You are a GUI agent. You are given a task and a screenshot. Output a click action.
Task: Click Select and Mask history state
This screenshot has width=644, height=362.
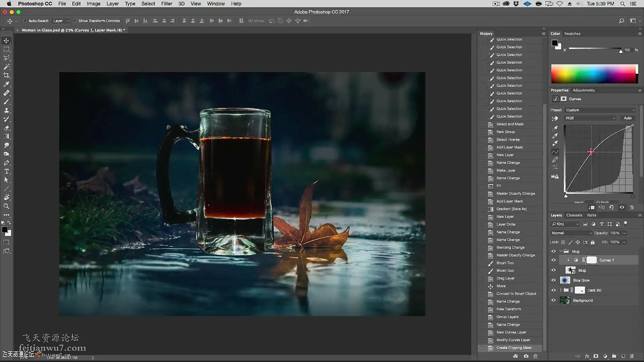click(x=510, y=124)
